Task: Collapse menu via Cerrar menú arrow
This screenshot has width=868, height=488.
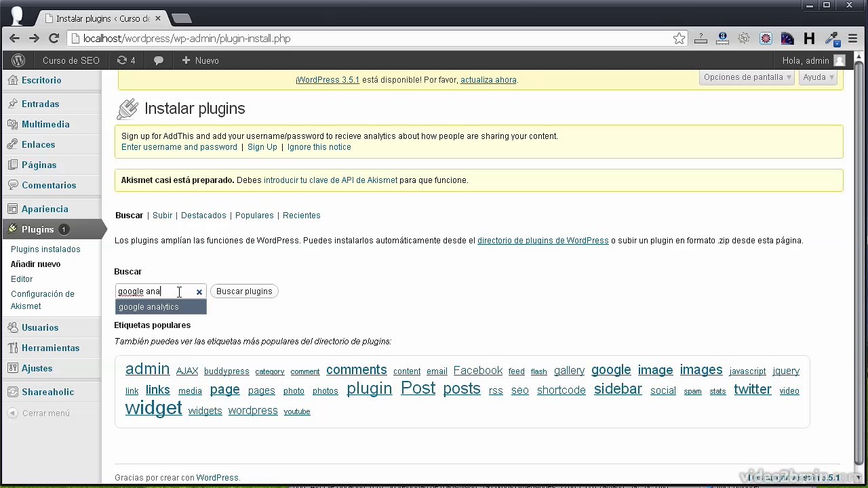Action: click(12, 413)
